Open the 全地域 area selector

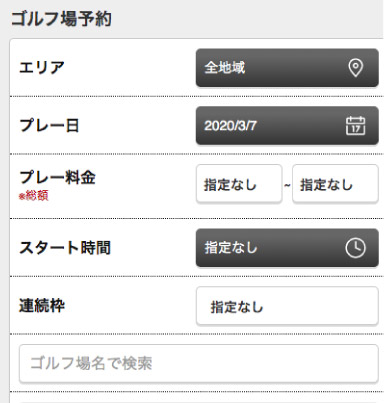(x=287, y=68)
